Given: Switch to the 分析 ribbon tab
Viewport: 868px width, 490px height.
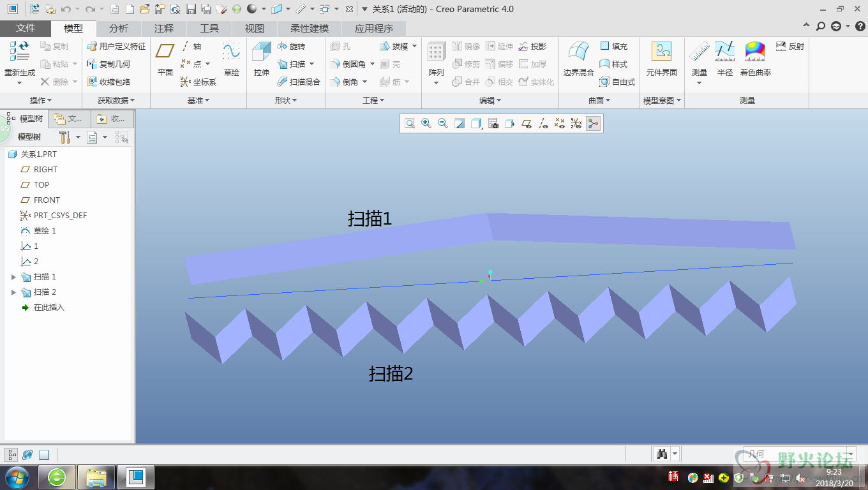Looking at the screenshot, I should click(119, 29).
